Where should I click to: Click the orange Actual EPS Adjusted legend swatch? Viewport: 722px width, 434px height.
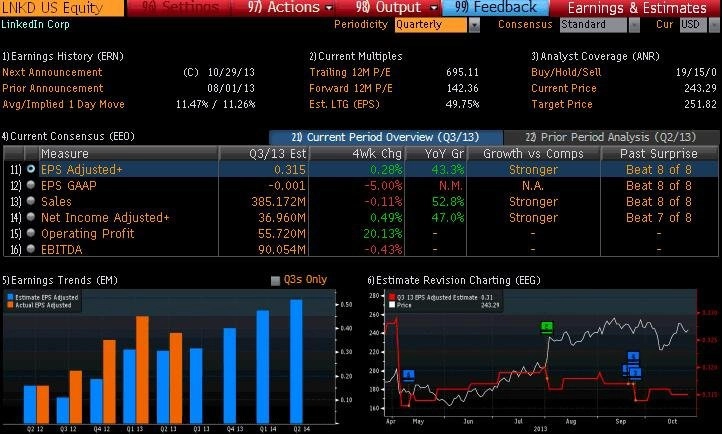pyautogui.click(x=10, y=306)
